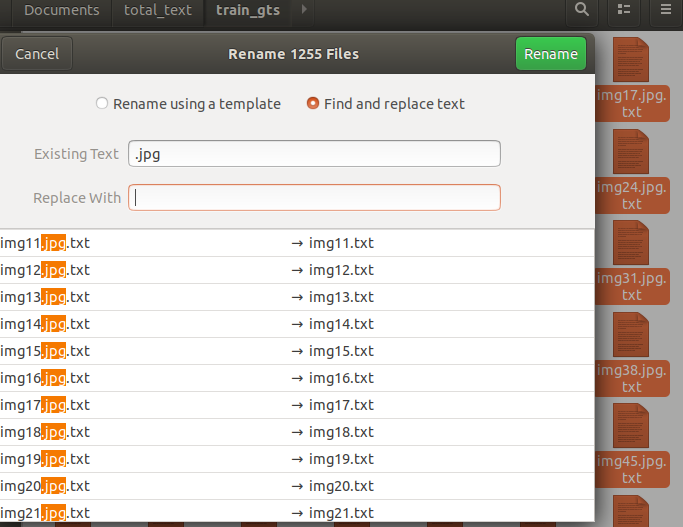
Task: Click the img45.jpg.txt file label
Action: point(632,469)
